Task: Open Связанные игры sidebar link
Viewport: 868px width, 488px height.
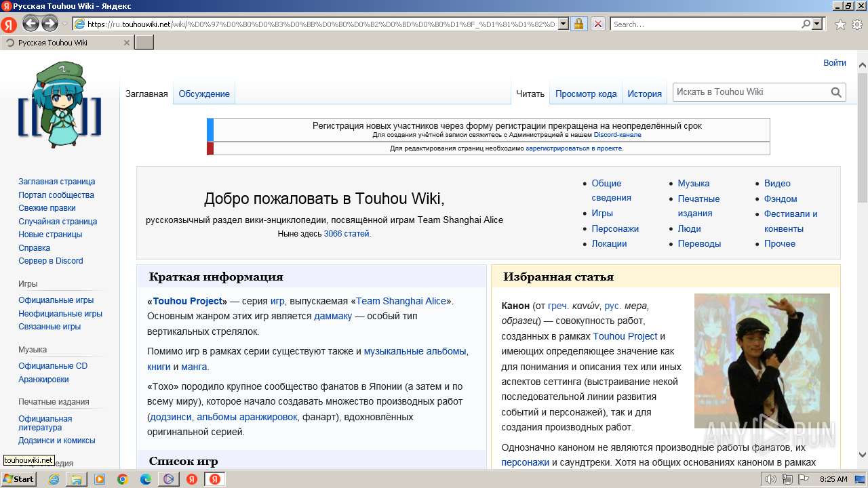Action: [50, 327]
